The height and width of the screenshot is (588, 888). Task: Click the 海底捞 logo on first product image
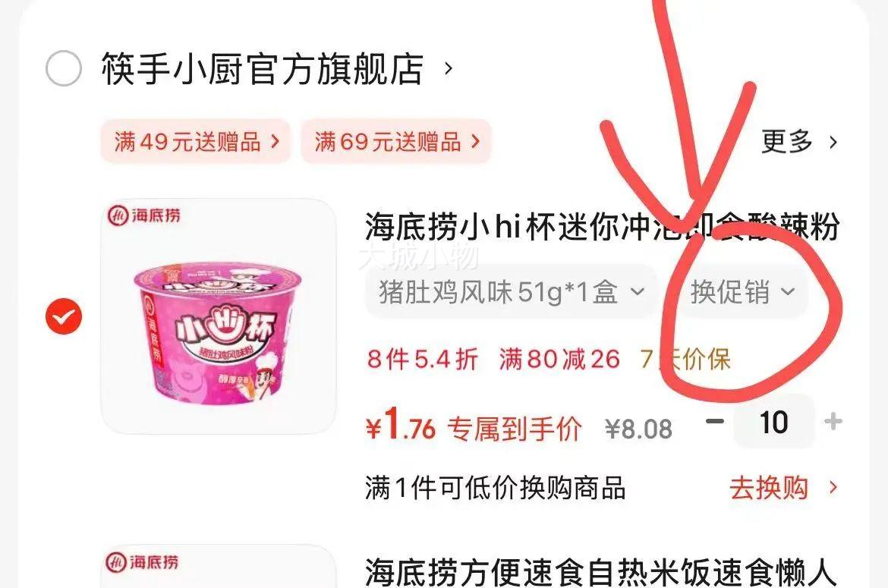point(144,215)
